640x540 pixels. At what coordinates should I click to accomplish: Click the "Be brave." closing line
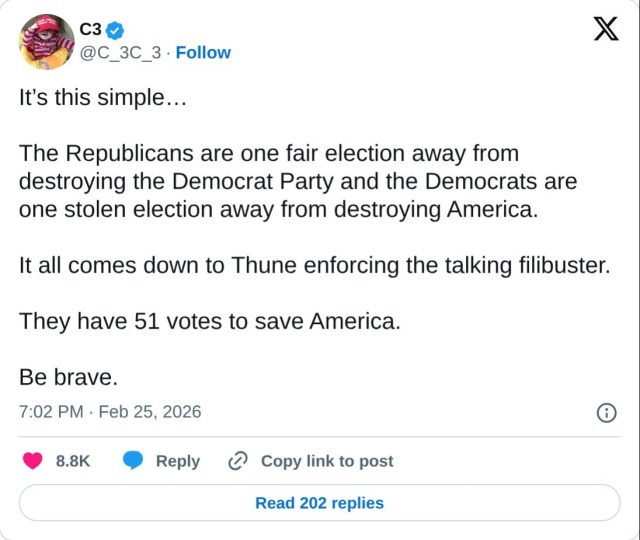pyautogui.click(x=69, y=378)
